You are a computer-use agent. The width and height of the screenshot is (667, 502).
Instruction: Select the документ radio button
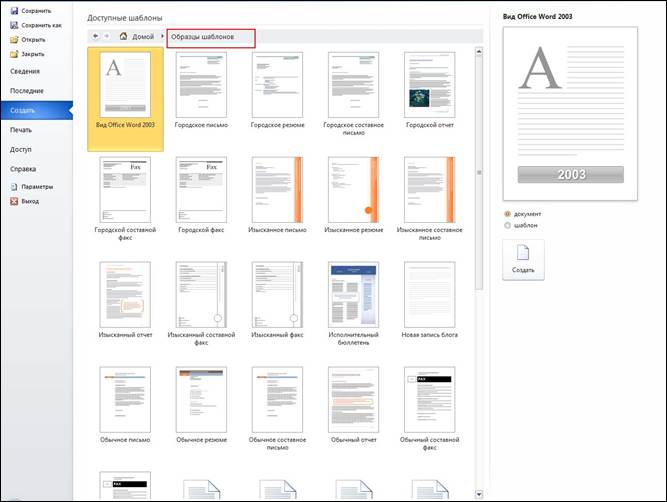coord(507,214)
